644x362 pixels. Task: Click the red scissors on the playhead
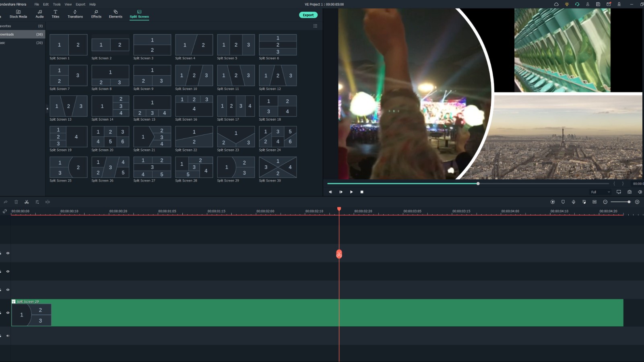339,254
